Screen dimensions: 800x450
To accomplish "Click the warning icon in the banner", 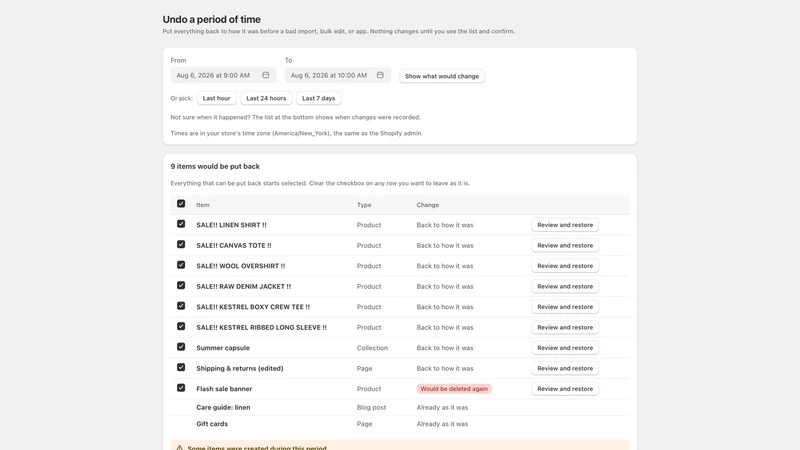I will click(x=180, y=448).
